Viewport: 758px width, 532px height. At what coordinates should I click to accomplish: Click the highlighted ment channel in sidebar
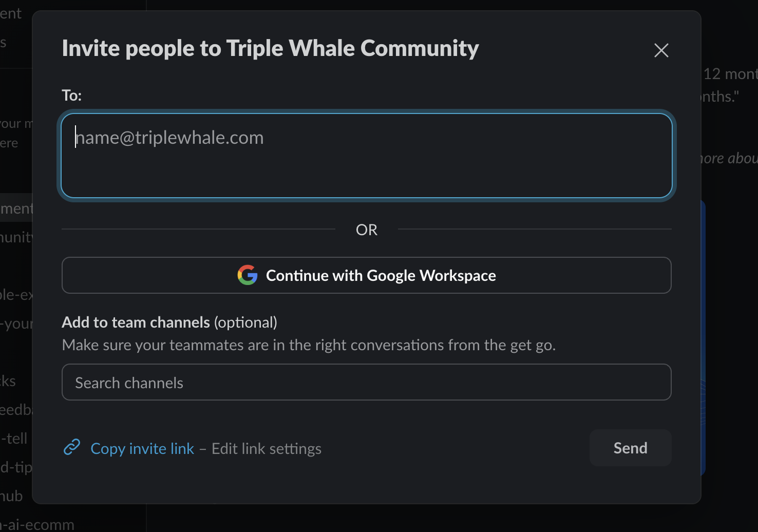(x=15, y=208)
